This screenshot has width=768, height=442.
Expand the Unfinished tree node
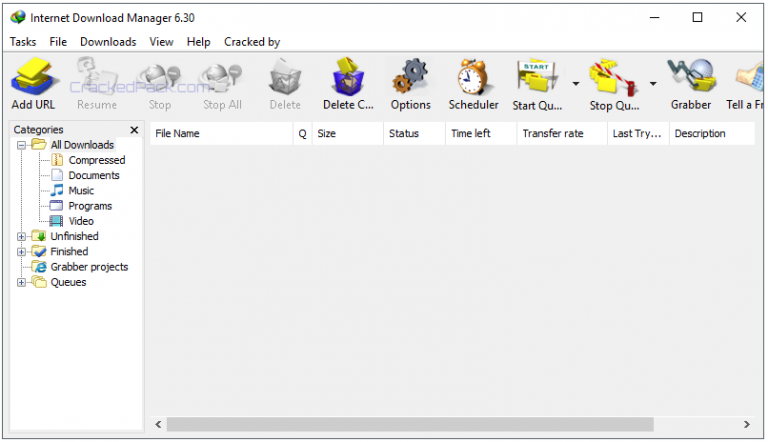click(22, 236)
